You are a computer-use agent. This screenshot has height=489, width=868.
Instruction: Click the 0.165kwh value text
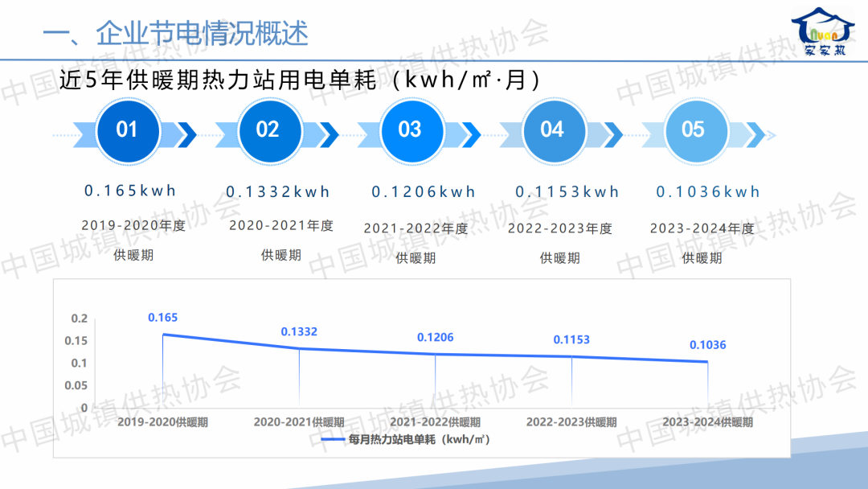[x=130, y=191]
